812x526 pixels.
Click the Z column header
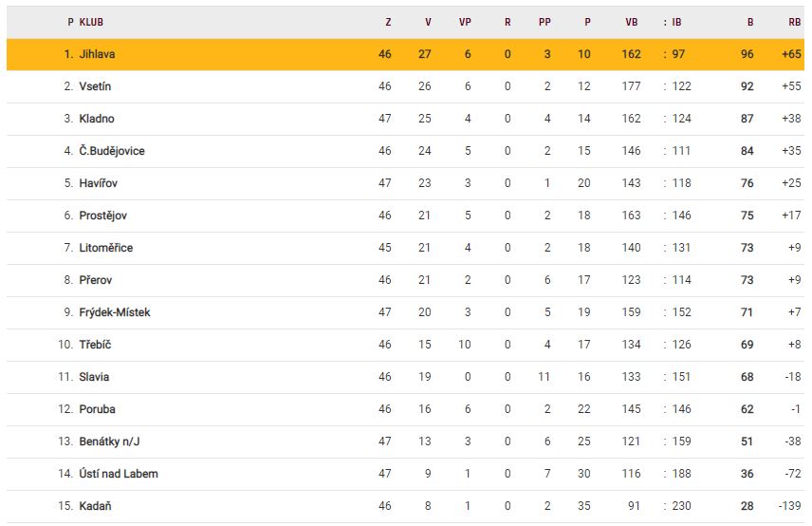tap(388, 22)
